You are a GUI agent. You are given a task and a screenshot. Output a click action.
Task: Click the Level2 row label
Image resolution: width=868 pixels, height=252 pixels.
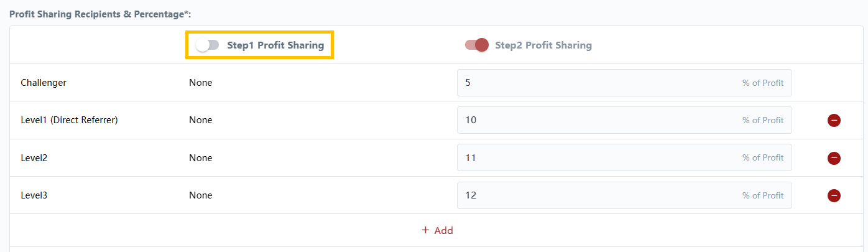[x=34, y=158]
